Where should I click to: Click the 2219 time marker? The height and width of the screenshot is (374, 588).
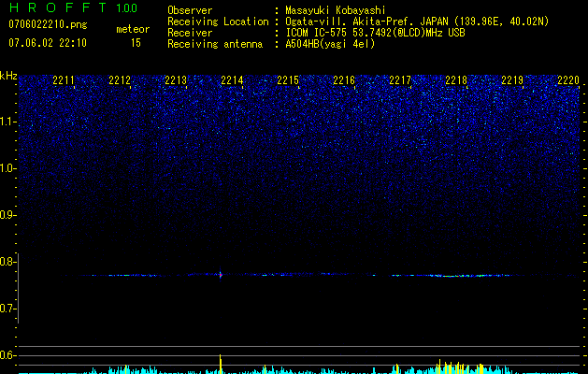[512, 80]
